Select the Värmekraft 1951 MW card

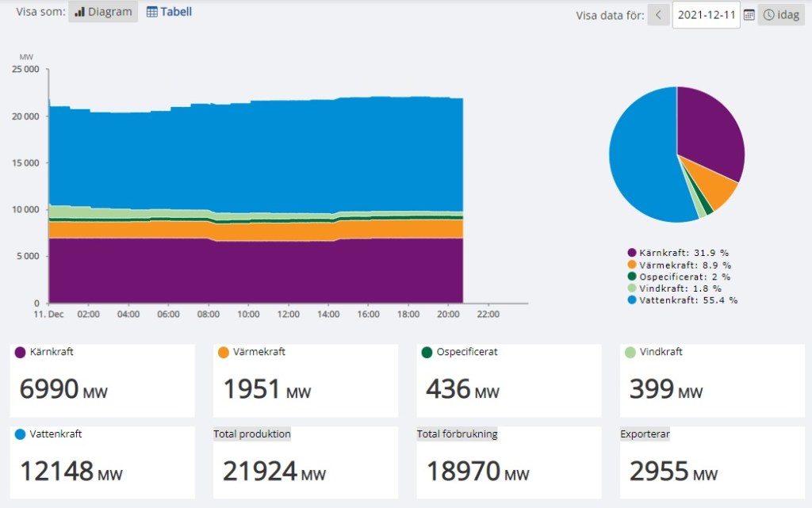coord(305,380)
